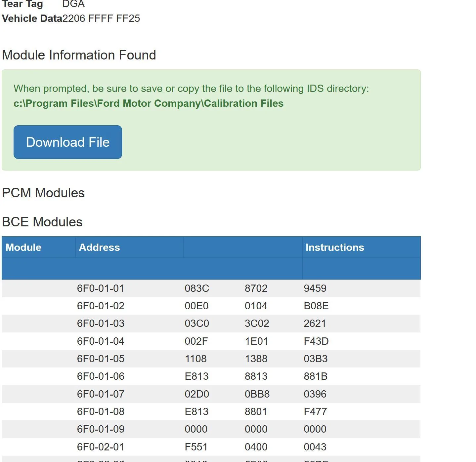Click value B08E in row 6F0-01-02
Screen dimensions: 476x462
point(316,306)
